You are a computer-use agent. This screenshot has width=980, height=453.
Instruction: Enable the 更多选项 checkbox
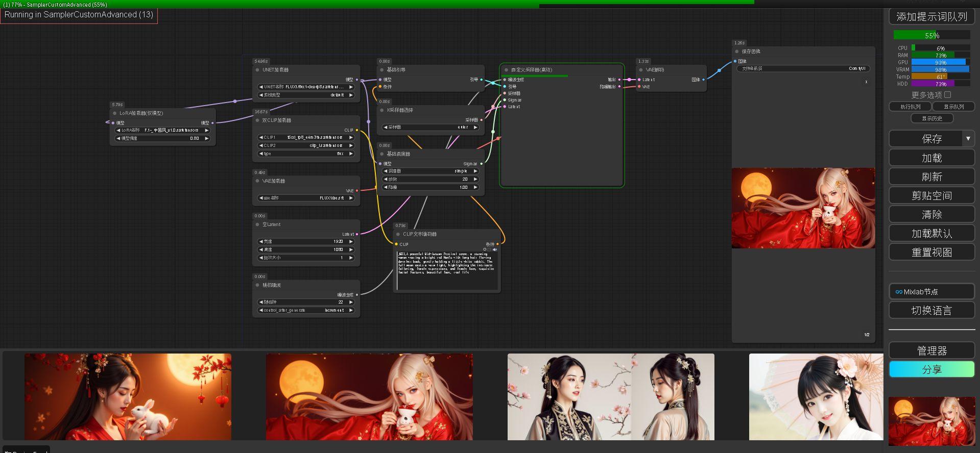click(x=948, y=95)
